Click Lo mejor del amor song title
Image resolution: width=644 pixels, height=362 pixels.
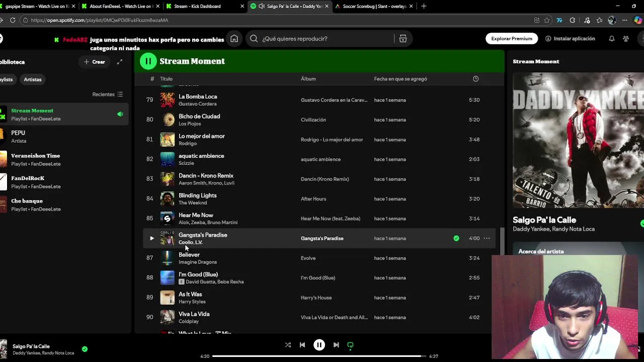[x=202, y=136]
